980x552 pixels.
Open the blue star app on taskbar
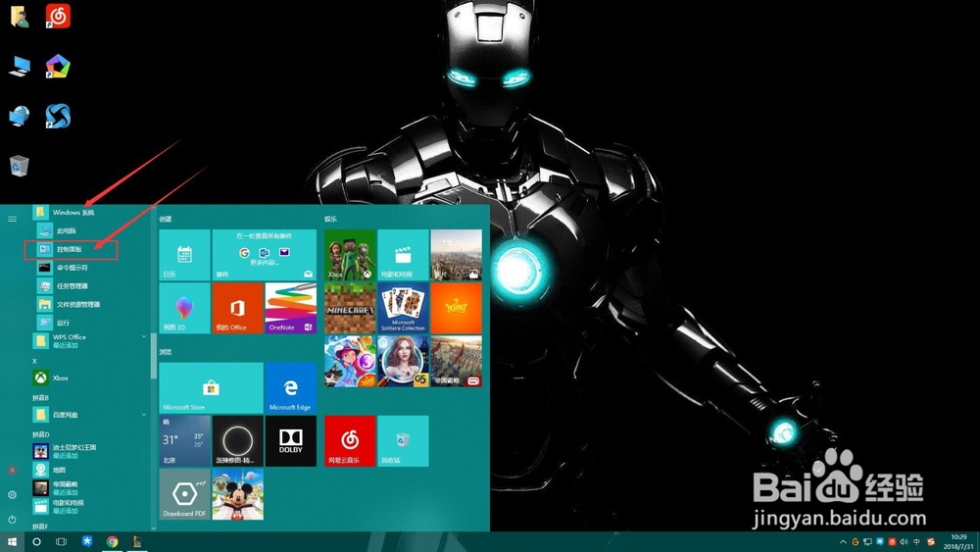click(x=87, y=542)
